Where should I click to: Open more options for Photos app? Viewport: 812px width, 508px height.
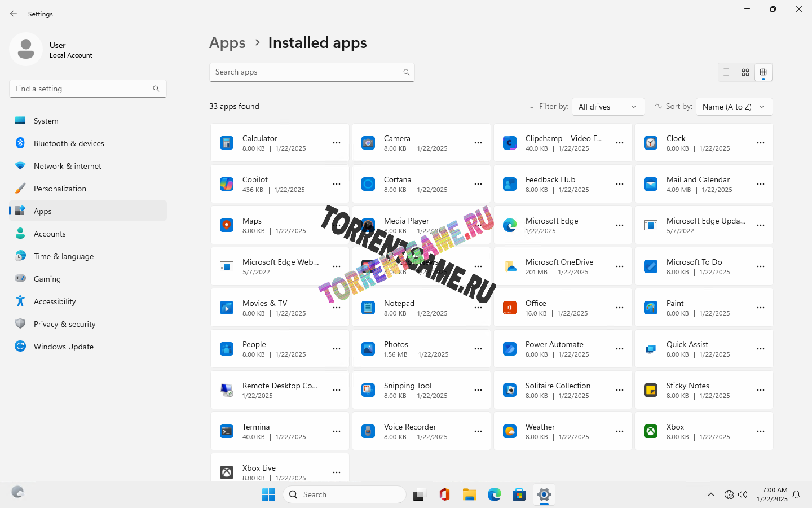pyautogui.click(x=478, y=349)
